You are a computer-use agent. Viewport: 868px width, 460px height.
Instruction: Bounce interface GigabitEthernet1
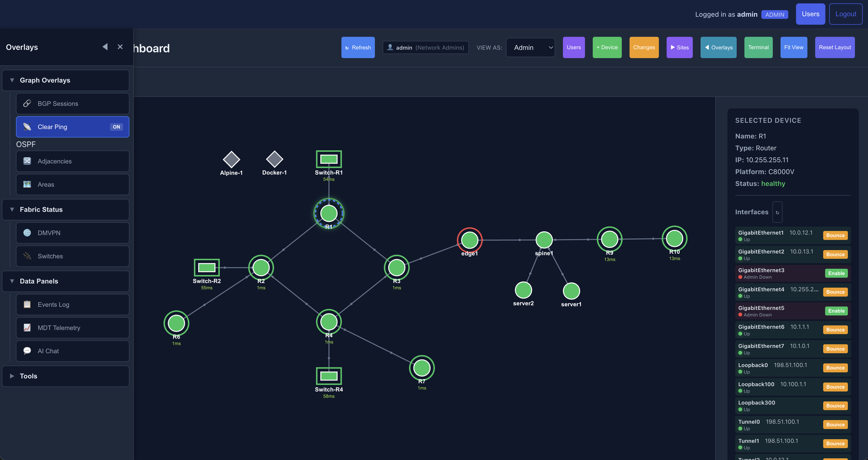coord(835,235)
